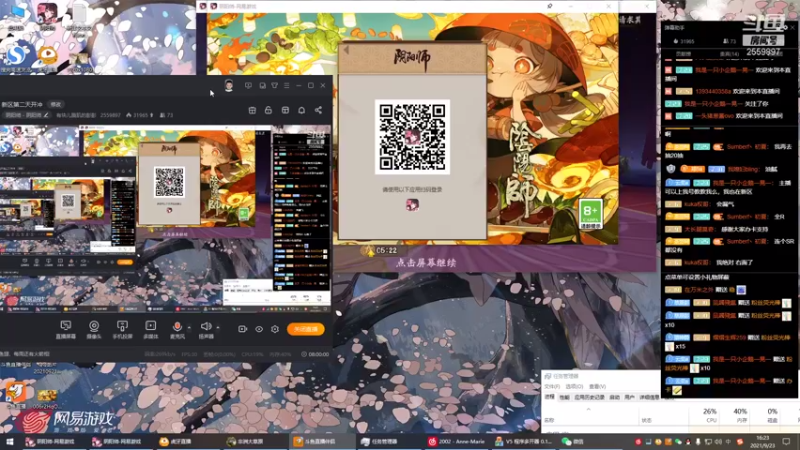Click the 修改 button beside the stream title
The image size is (800, 450).
click(x=56, y=104)
